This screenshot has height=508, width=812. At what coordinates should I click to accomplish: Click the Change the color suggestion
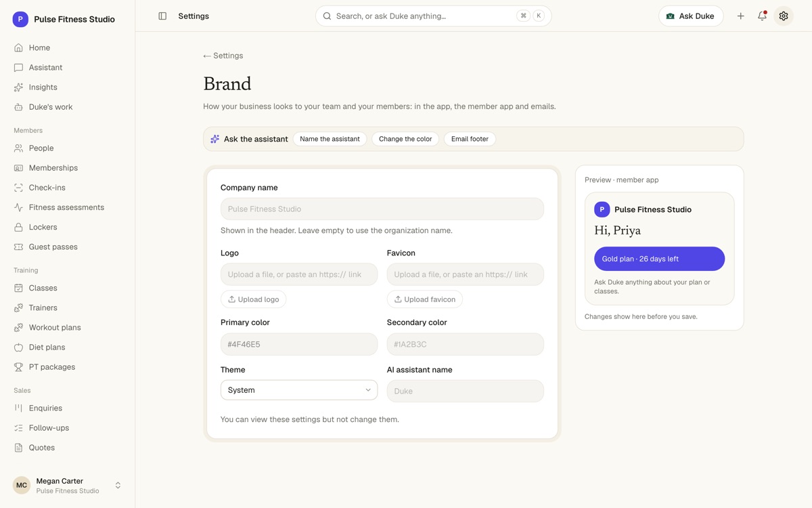tap(405, 139)
